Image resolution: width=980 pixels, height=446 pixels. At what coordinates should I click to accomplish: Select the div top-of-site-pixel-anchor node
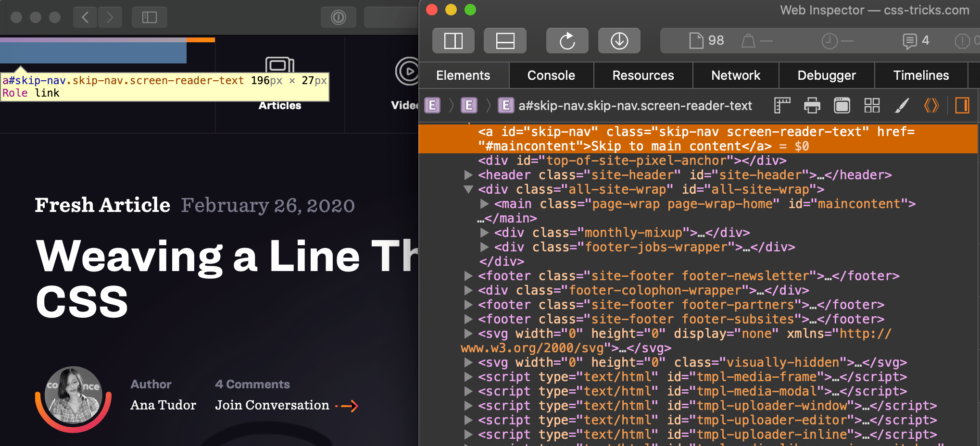point(632,161)
